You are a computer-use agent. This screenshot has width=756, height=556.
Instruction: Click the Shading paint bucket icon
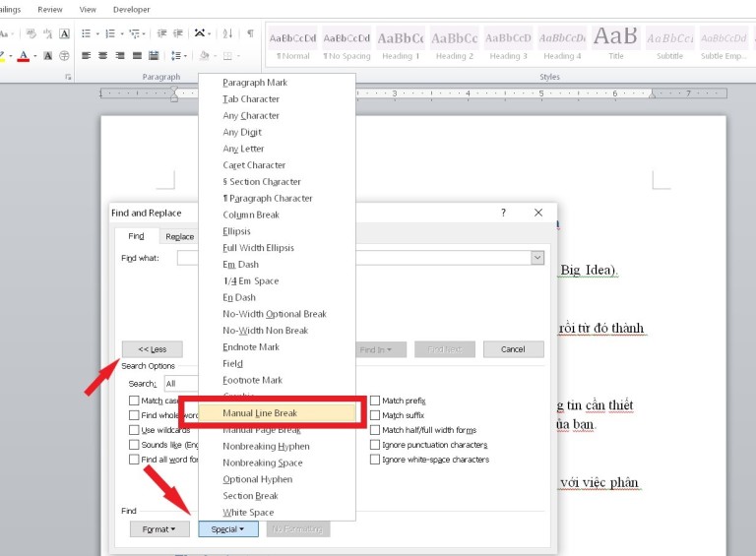[x=205, y=56]
